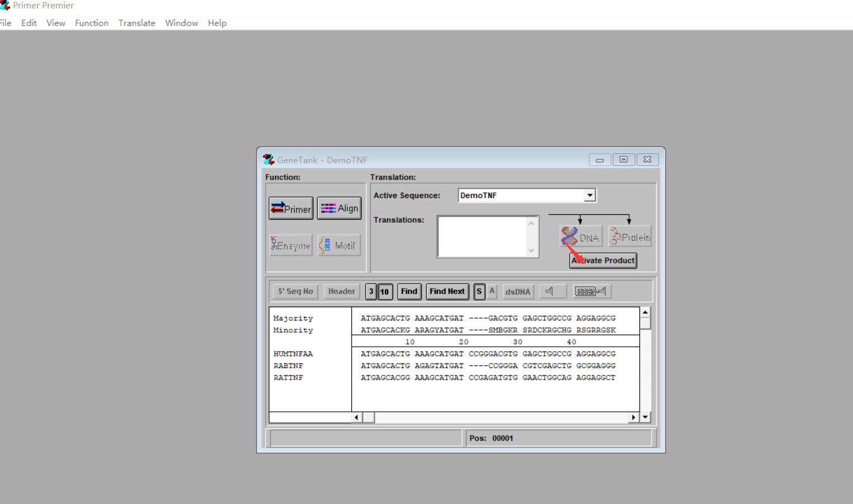Close the GeneTank window
This screenshot has height=504, width=853.
[x=647, y=160]
